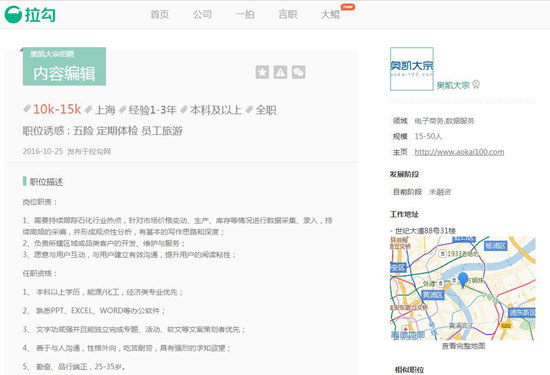Click the blue location pin on map
This screenshot has width=550, height=375.
(x=463, y=280)
